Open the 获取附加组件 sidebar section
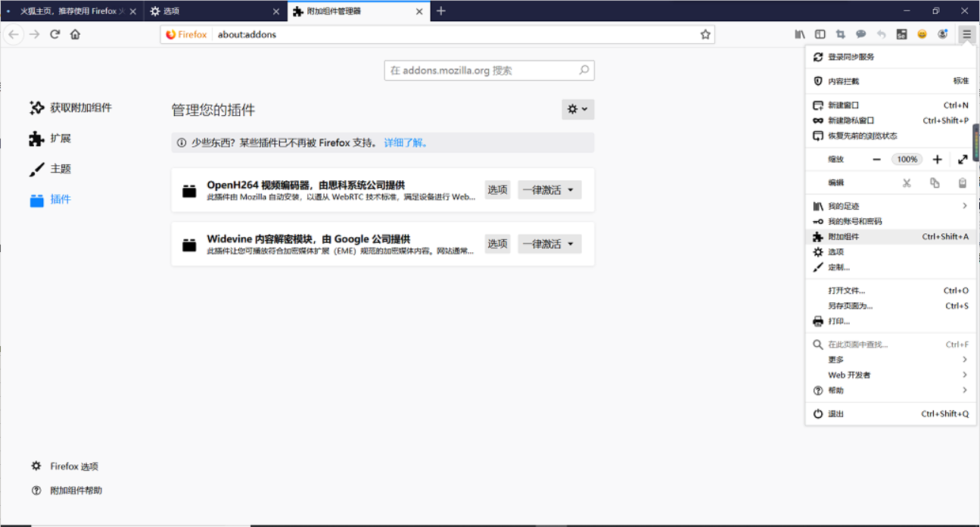This screenshot has width=980, height=527. click(x=70, y=108)
